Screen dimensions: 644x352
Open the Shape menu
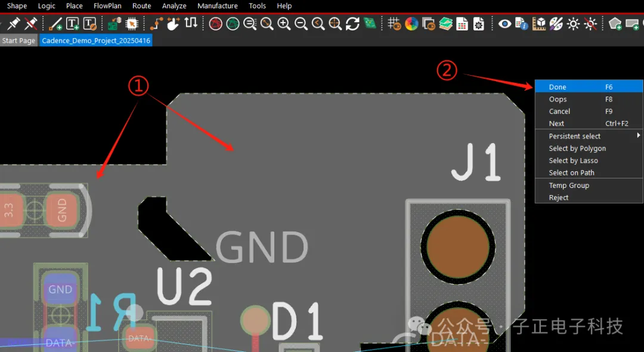point(17,6)
